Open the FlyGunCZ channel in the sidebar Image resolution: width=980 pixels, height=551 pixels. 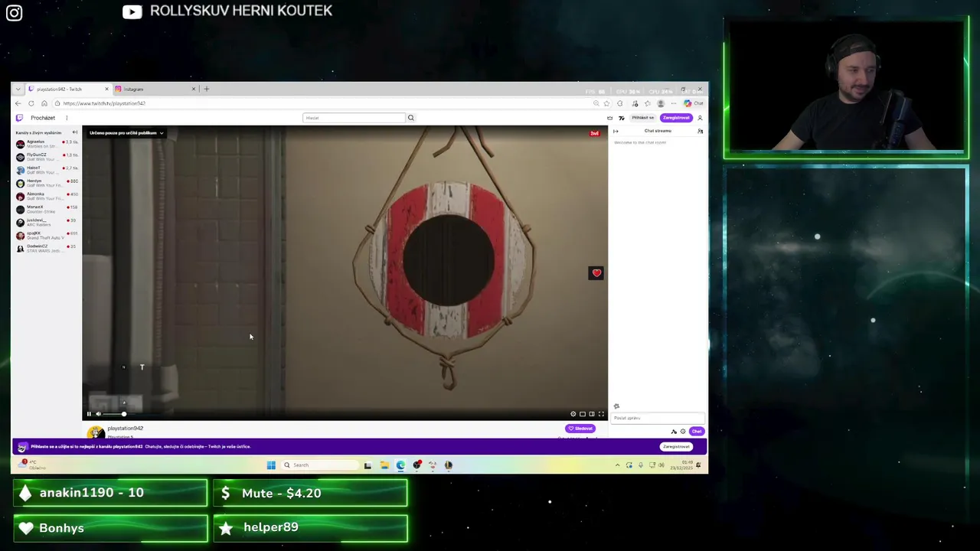pos(47,157)
